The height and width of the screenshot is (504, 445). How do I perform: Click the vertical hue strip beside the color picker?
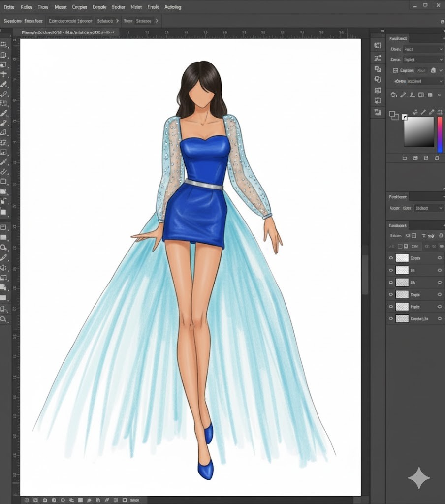click(439, 134)
